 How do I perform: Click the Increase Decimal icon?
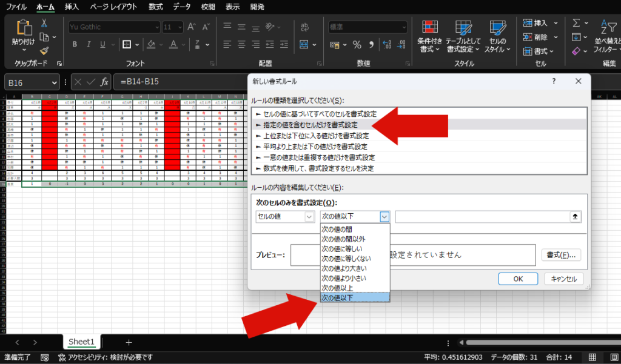[387, 45]
